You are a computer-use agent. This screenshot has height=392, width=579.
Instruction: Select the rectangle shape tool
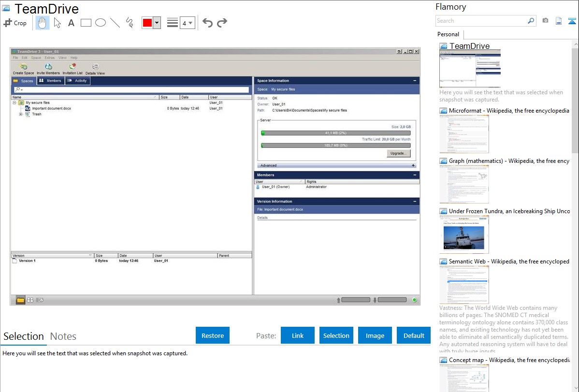pyautogui.click(x=86, y=23)
